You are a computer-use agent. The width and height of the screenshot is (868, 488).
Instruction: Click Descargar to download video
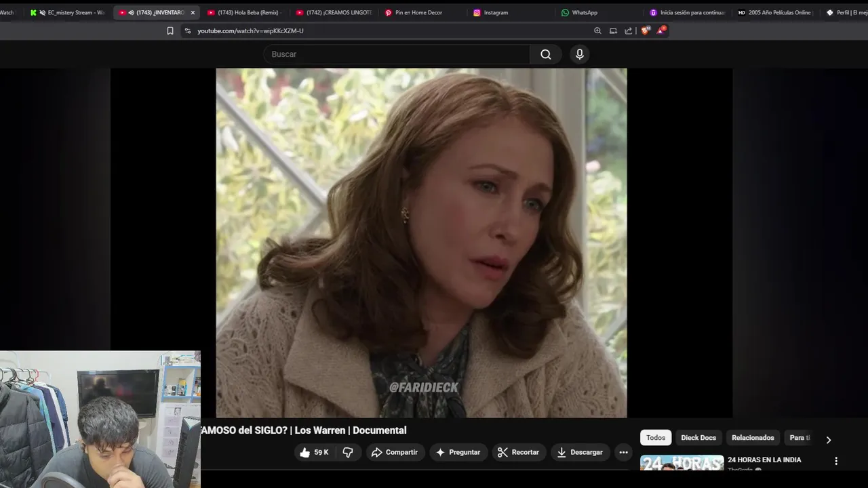pos(580,452)
